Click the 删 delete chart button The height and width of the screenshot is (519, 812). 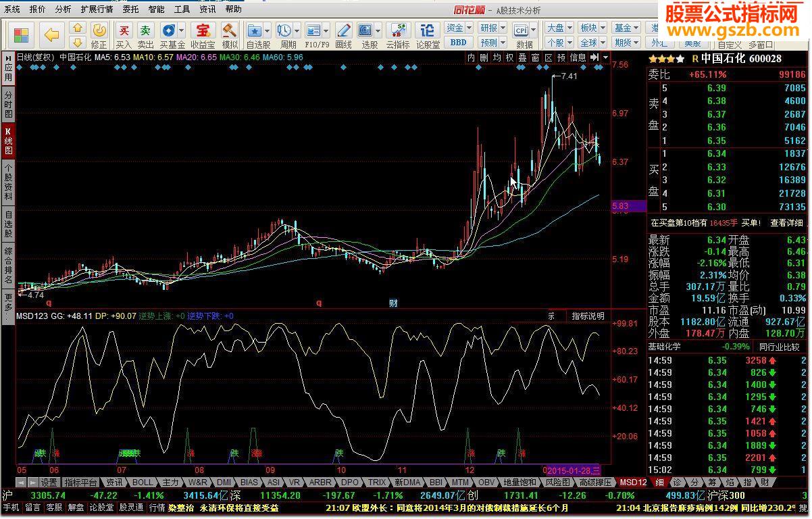click(x=484, y=58)
